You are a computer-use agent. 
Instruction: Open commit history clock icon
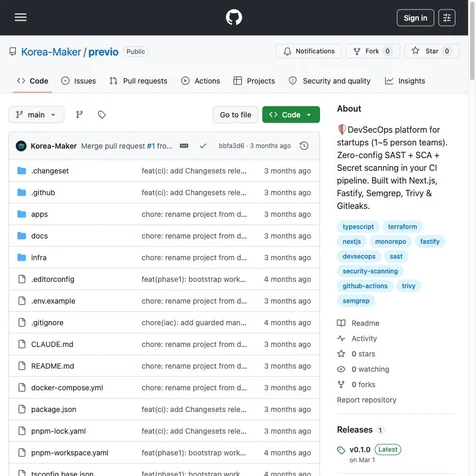click(x=304, y=146)
